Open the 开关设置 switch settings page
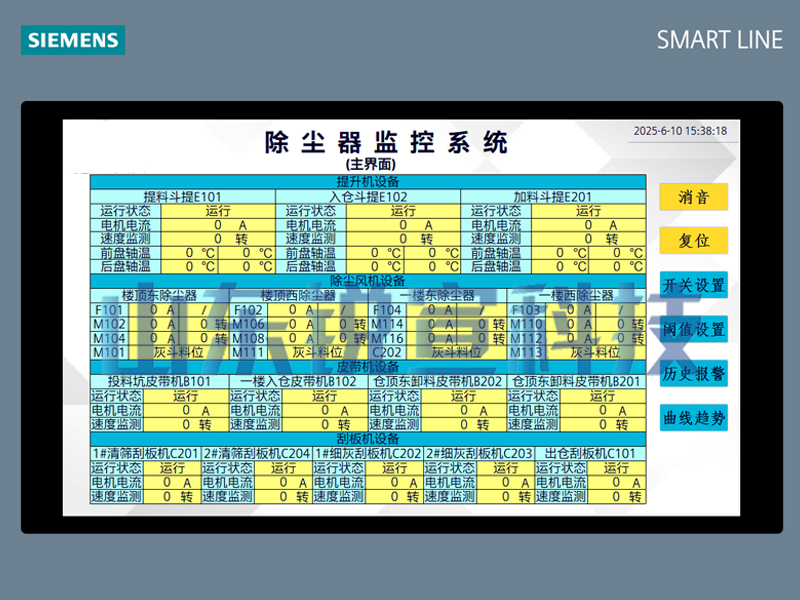This screenshot has height=600, width=800. pos(693,285)
